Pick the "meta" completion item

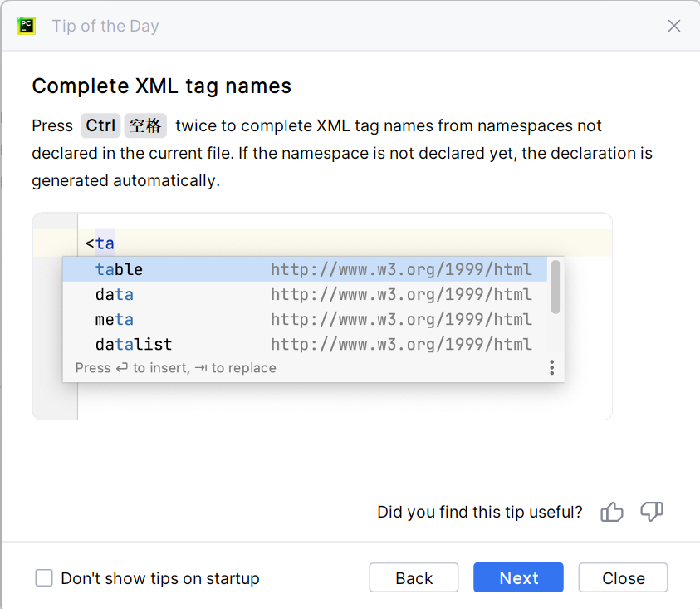pyautogui.click(x=115, y=320)
